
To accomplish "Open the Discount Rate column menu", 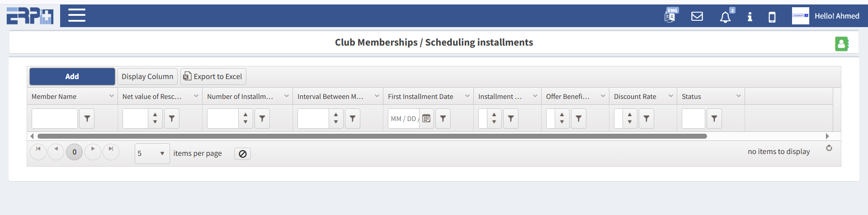I will (x=671, y=96).
